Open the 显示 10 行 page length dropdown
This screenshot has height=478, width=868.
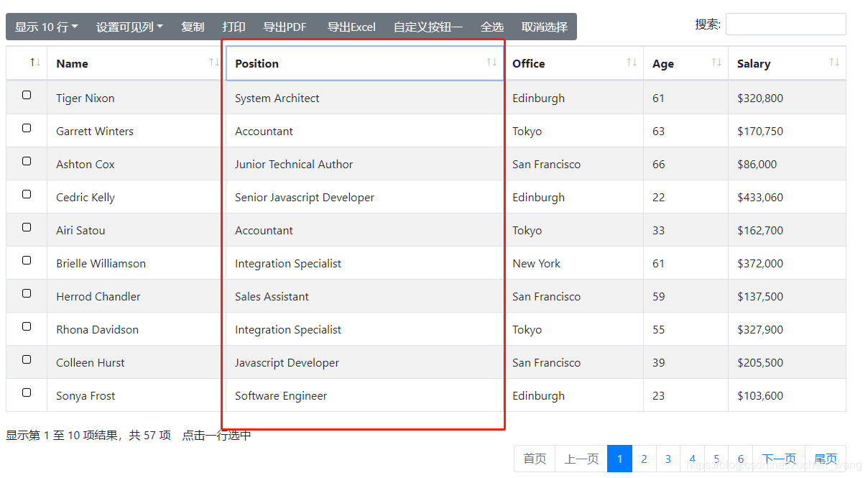click(45, 27)
